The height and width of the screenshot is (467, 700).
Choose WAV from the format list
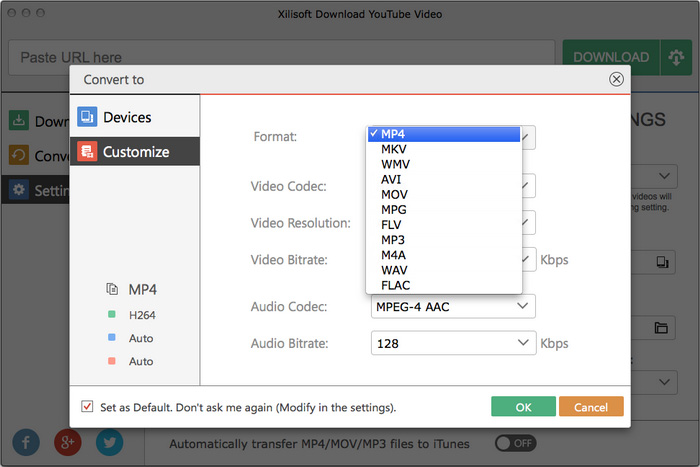click(x=394, y=270)
